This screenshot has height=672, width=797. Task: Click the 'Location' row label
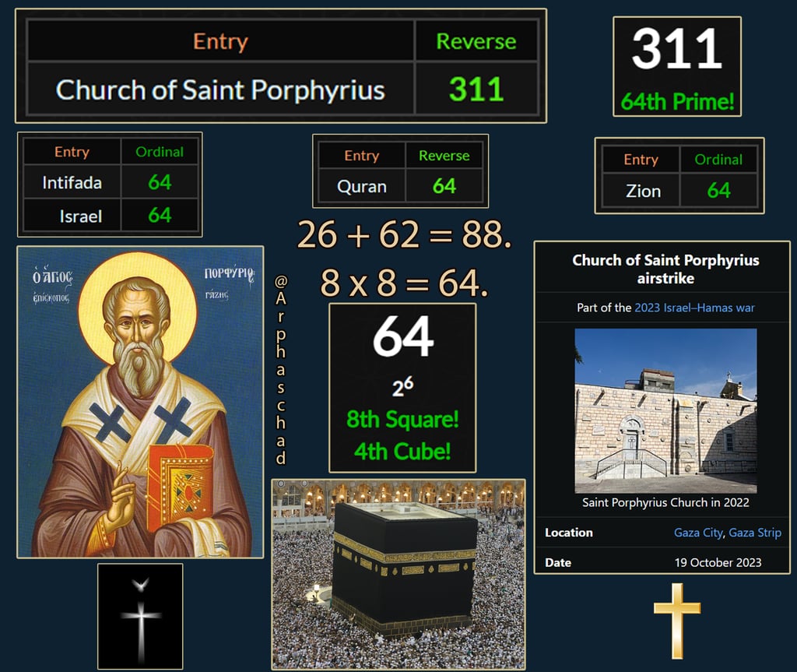(569, 533)
